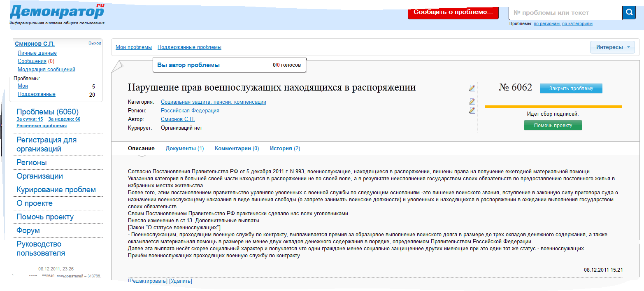The image size is (644, 291).
Task: Focus the problem number or text search field
Action: [565, 13]
